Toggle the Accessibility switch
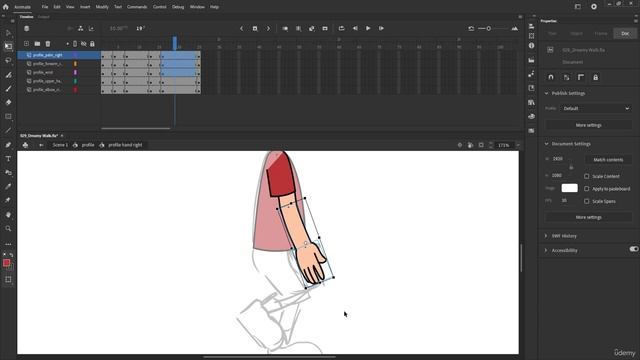 click(x=633, y=249)
